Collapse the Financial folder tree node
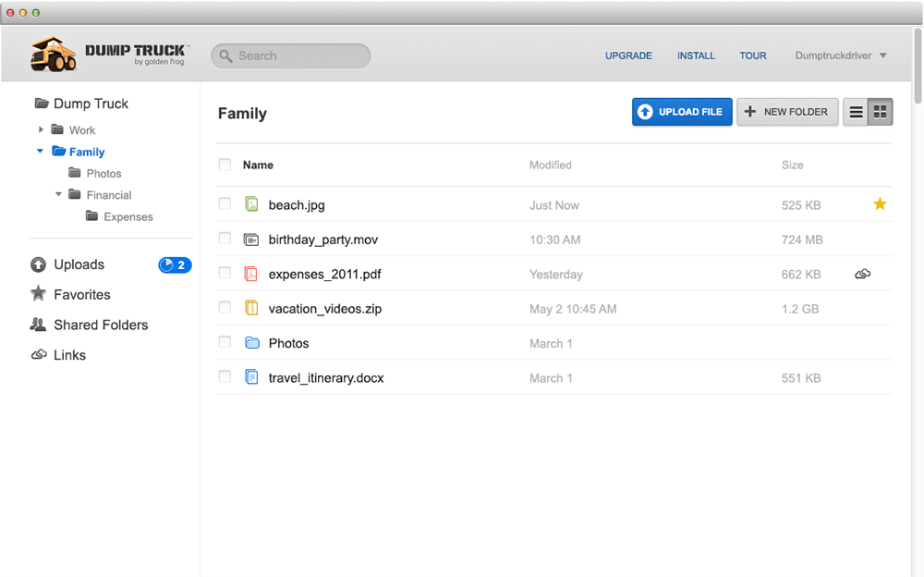The width and height of the screenshot is (924, 577). tap(58, 194)
